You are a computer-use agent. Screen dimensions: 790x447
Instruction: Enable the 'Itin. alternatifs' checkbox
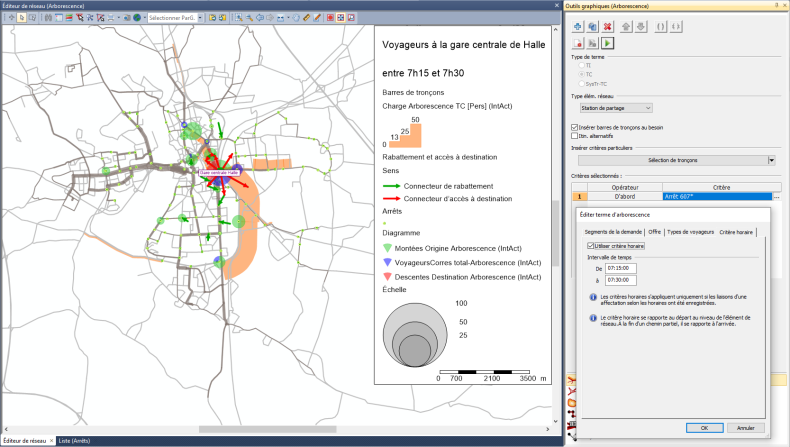coord(574,136)
